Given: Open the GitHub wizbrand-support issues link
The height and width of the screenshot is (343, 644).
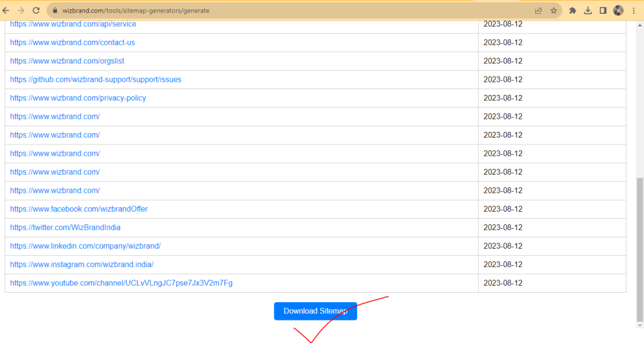Looking at the screenshot, I should point(96,80).
